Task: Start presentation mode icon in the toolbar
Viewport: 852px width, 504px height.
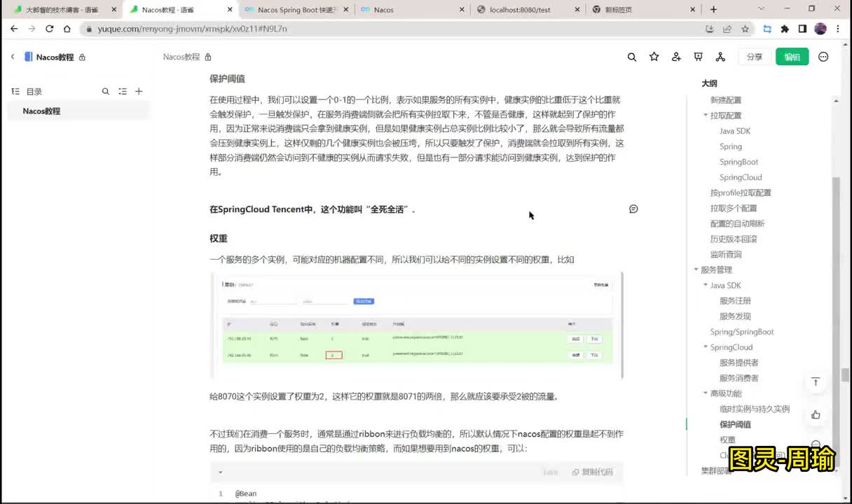Action: (698, 57)
